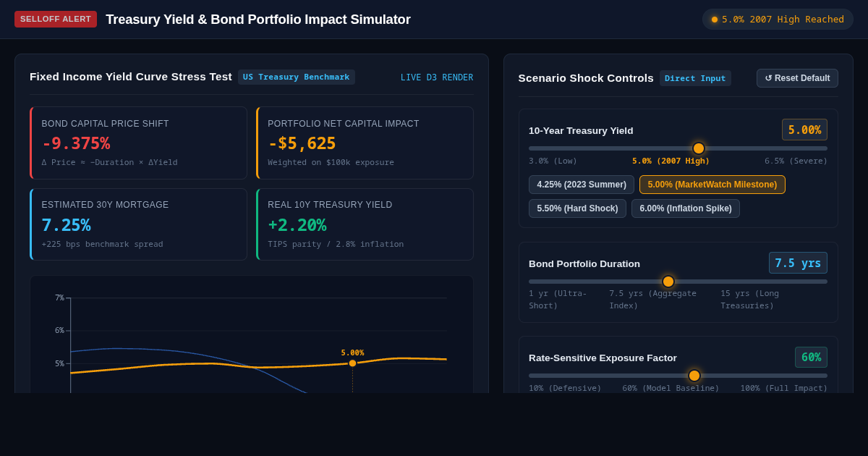
Task: Click the 7.5 yrs (Aggregate Index) label
Action: click(652, 300)
